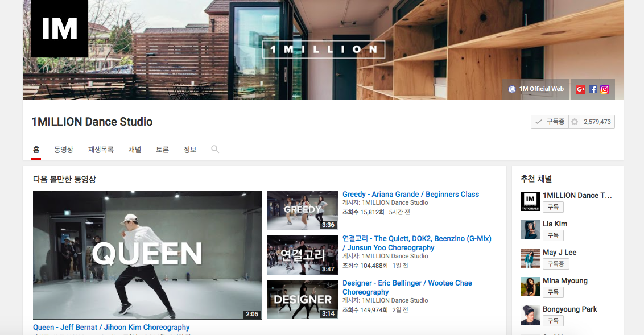
Task: Open the 채널 tab
Action: click(135, 150)
